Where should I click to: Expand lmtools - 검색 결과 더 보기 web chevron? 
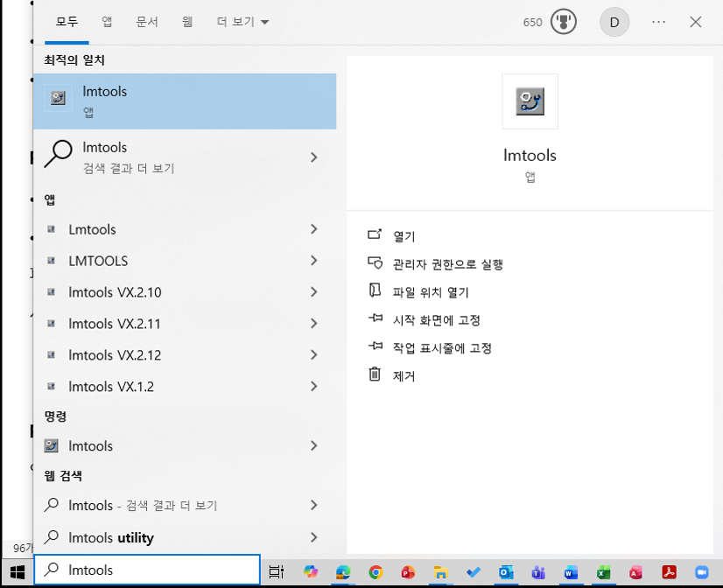click(x=314, y=505)
